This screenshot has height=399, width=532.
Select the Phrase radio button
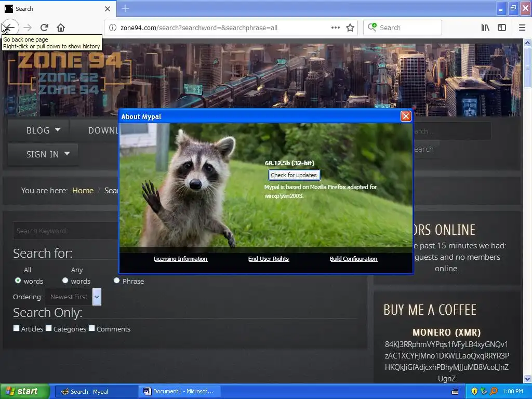[x=117, y=281]
